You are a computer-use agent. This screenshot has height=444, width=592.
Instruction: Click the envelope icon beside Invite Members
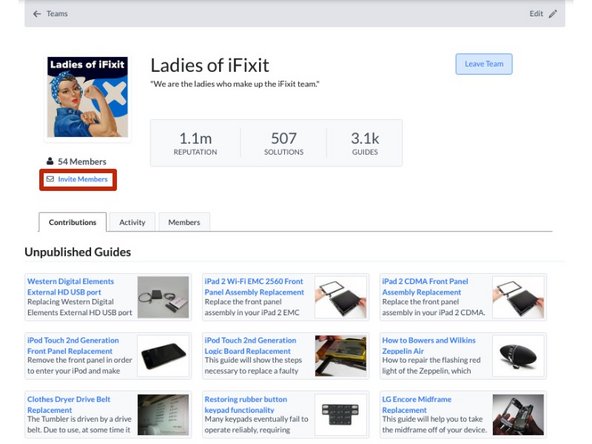[x=50, y=179]
